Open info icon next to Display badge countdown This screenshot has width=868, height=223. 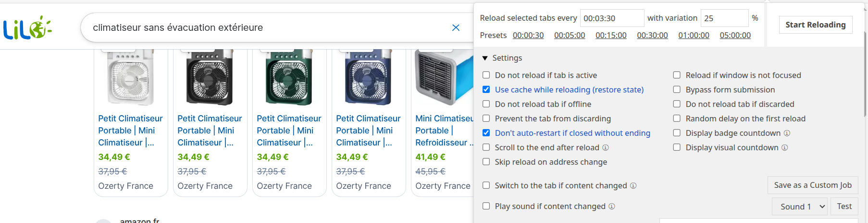787,133
